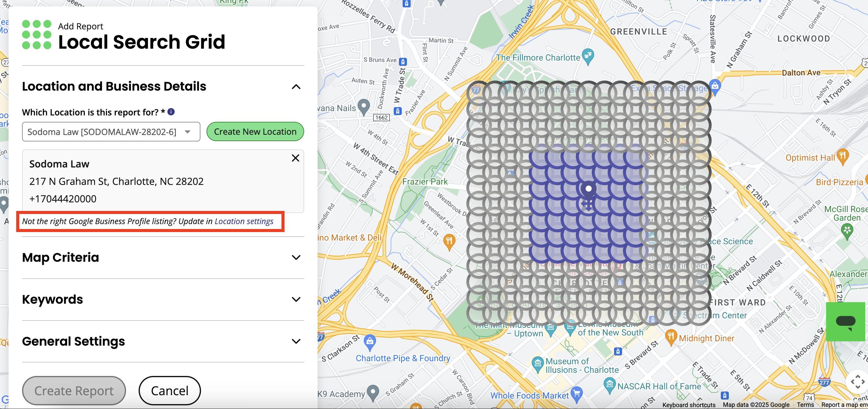Click the Midnight Diner restaurant marker
The image size is (868, 409).
671,338
